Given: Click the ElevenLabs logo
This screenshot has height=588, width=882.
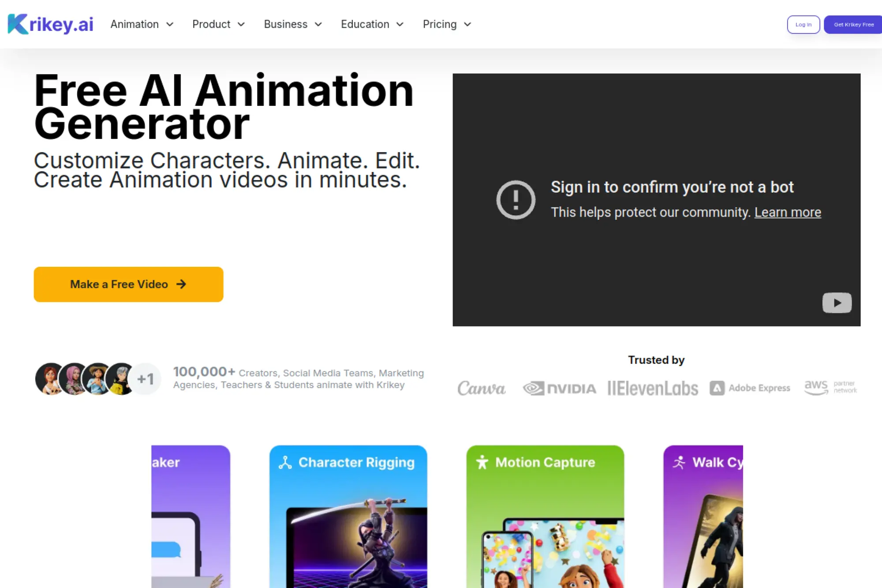Looking at the screenshot, I should coord(653,388).
